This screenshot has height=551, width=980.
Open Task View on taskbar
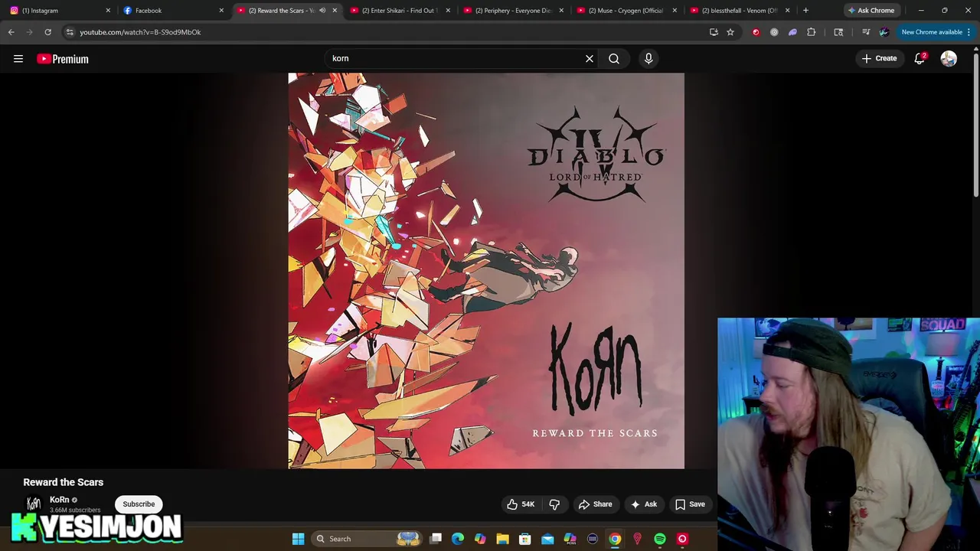click(x=436, y=539)
